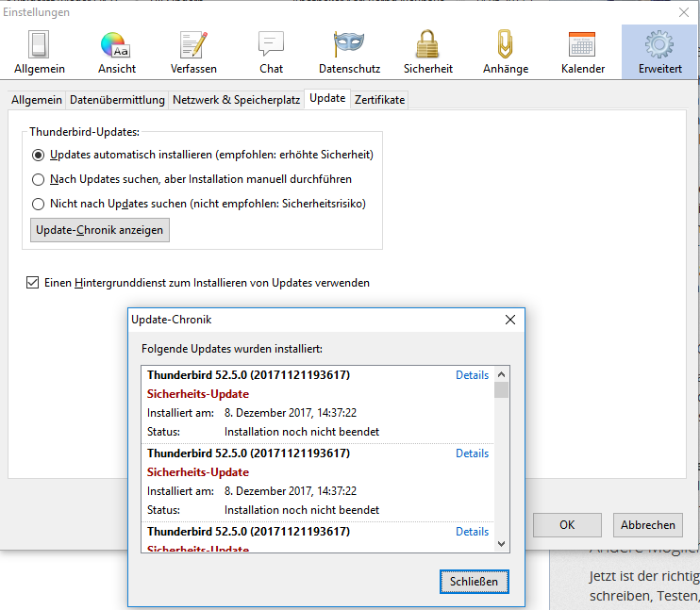Close the Update-Chronik dialog with X
700x610 pixels.
510,320
